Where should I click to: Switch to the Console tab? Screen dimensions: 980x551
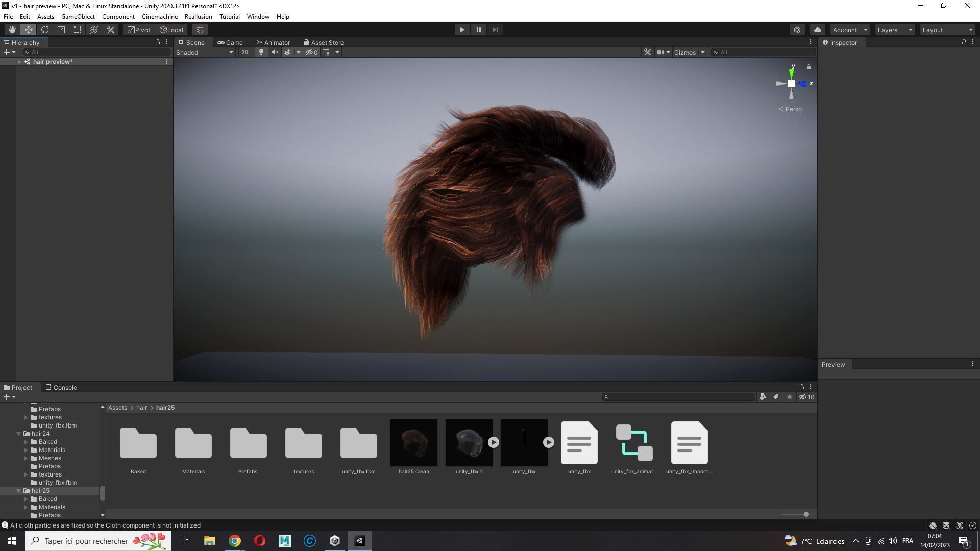pyautogui.click(x=61, y=387)
